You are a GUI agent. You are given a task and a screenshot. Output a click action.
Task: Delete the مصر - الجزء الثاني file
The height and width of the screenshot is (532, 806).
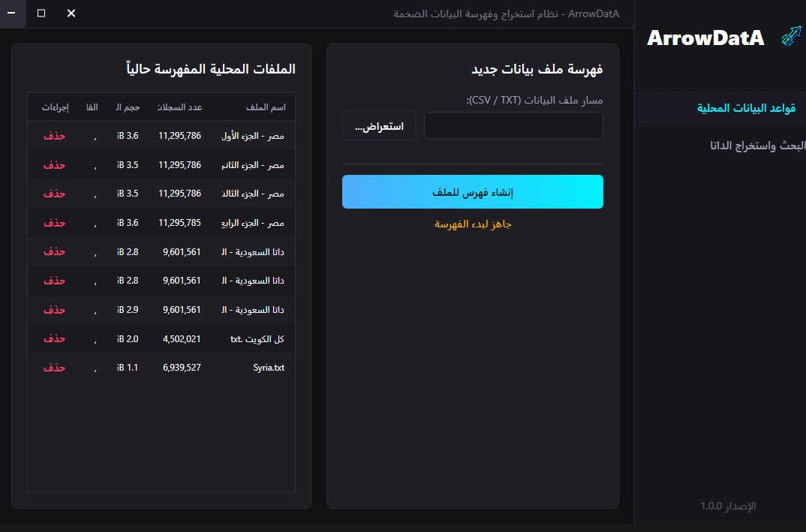pos(55,165)
